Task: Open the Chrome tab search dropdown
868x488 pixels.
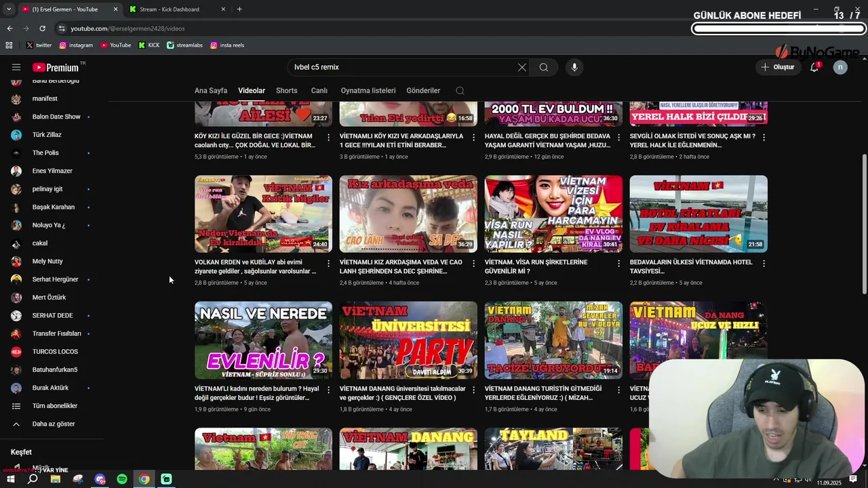Action: click(9, 9)
